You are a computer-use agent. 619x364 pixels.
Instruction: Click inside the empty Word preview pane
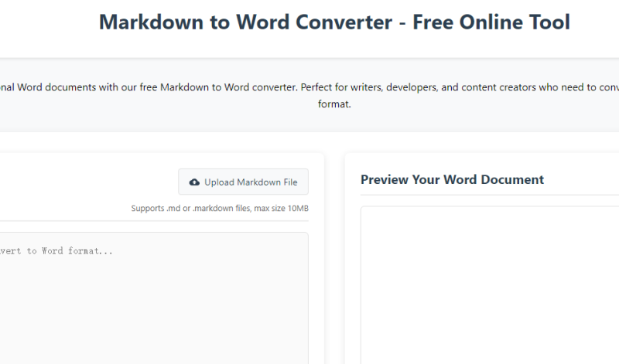coord(487,286)
